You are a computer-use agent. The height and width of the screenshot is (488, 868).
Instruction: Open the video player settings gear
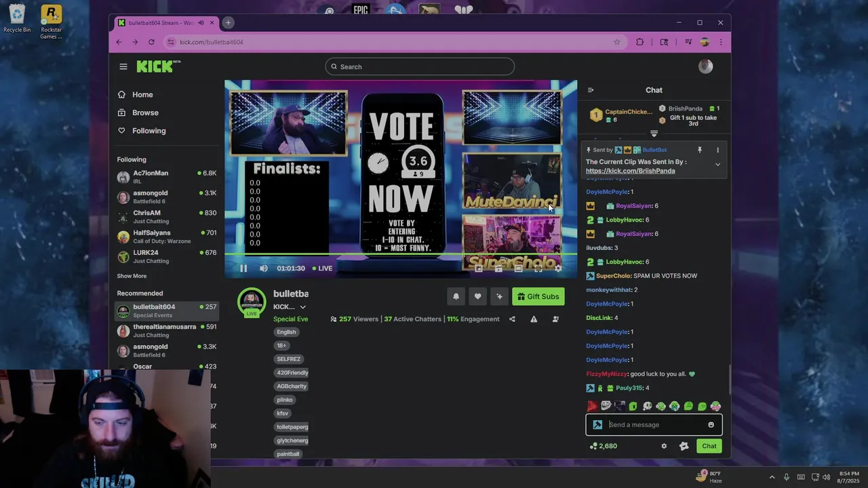558,268
